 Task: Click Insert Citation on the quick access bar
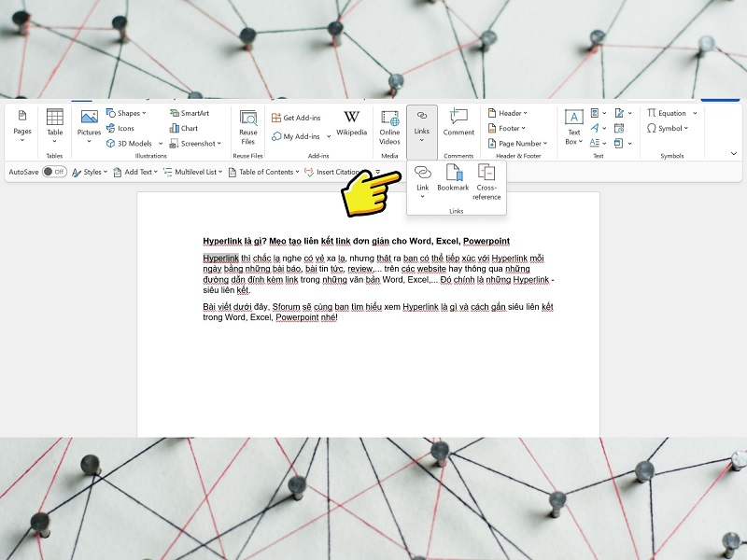(x=332, y=172)
